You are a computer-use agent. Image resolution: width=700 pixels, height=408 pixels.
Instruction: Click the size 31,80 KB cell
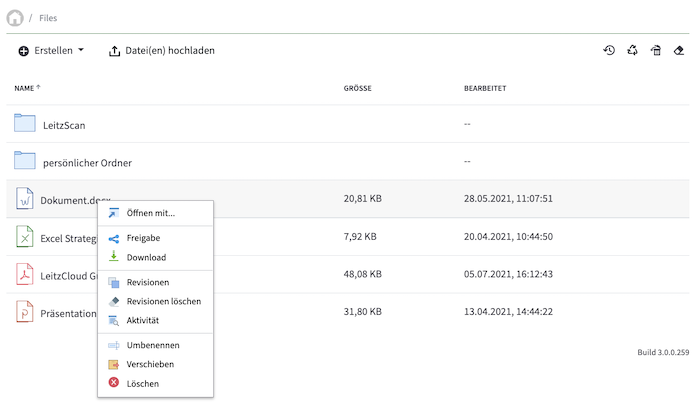click(362, 312)
